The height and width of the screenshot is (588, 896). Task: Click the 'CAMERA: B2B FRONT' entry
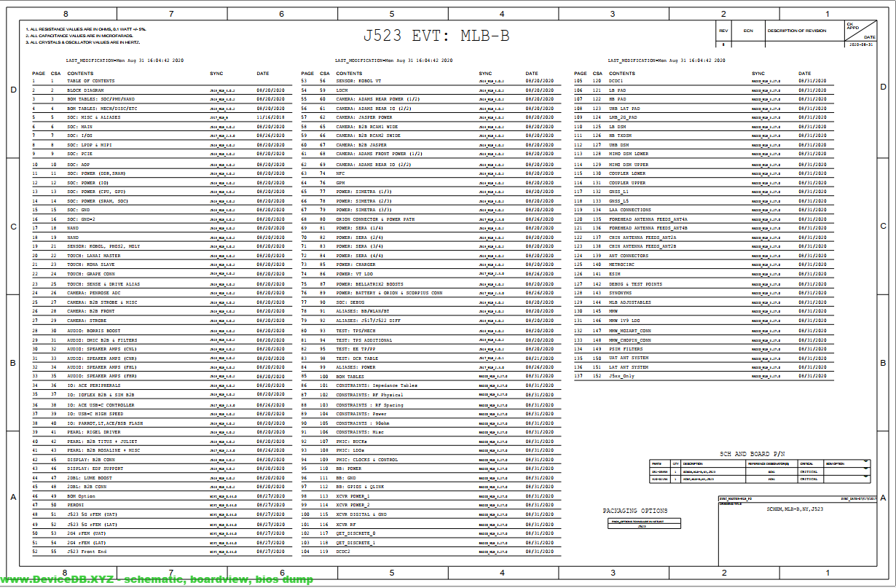click(91, 311)
